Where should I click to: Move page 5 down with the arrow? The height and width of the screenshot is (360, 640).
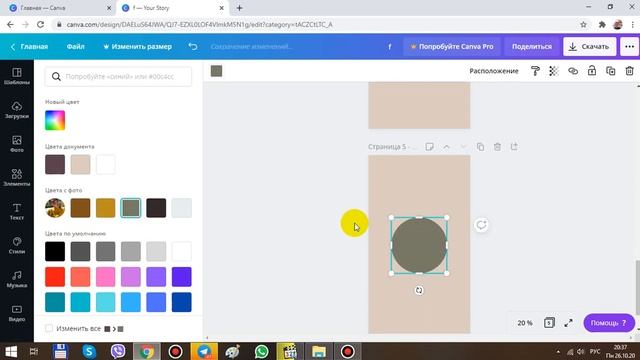[463, 147]
